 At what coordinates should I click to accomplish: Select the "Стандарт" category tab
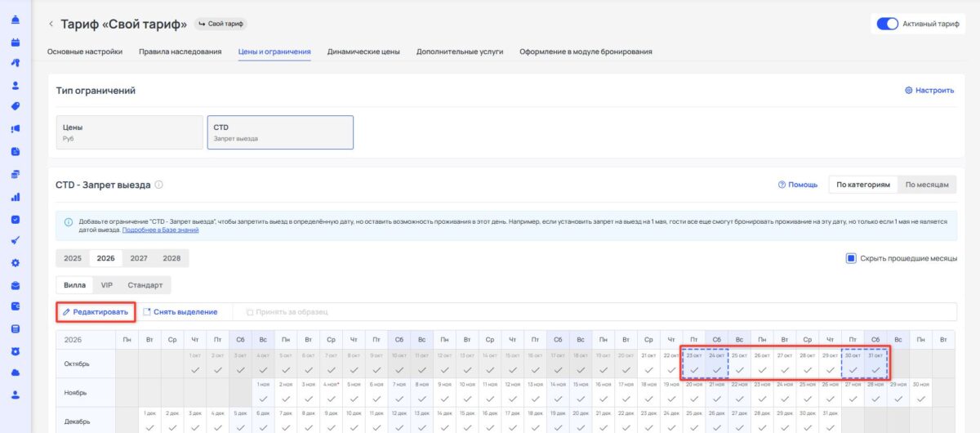coord(145,285)
